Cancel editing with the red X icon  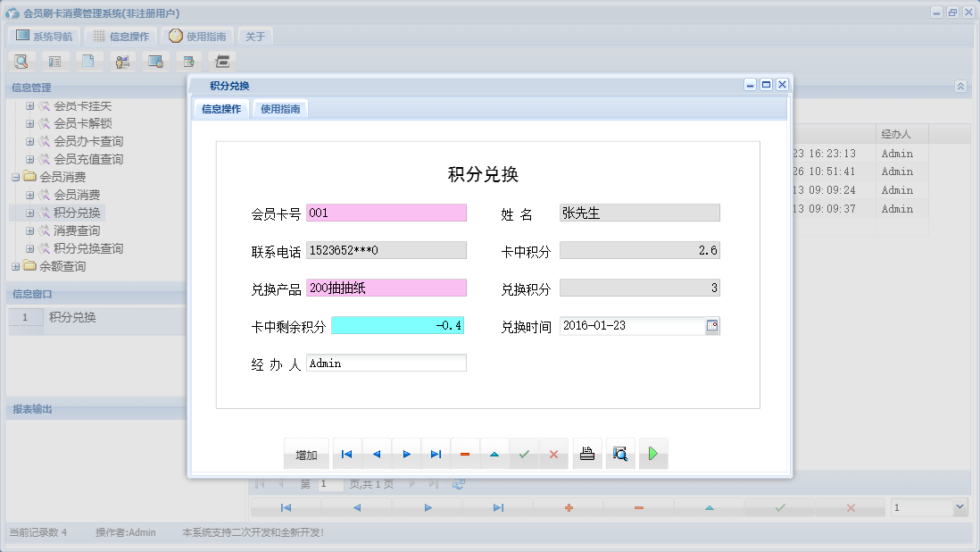tap(552, 453)
